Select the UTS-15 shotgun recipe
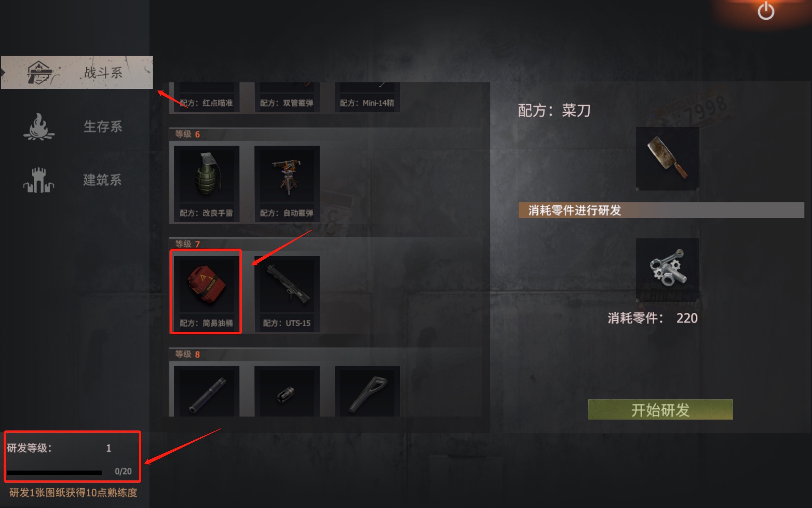Viewport: 812px width, 508px height. click(287, 294)
